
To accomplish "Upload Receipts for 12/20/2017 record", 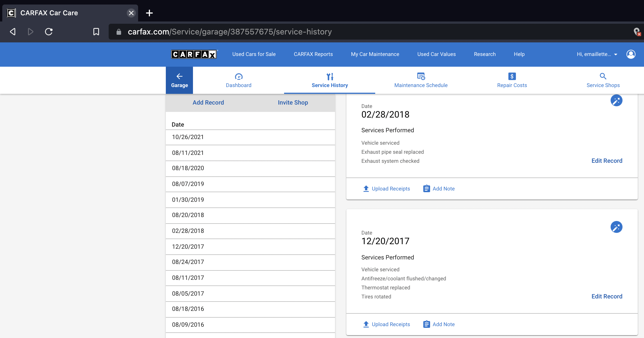I will pos(387,324).
